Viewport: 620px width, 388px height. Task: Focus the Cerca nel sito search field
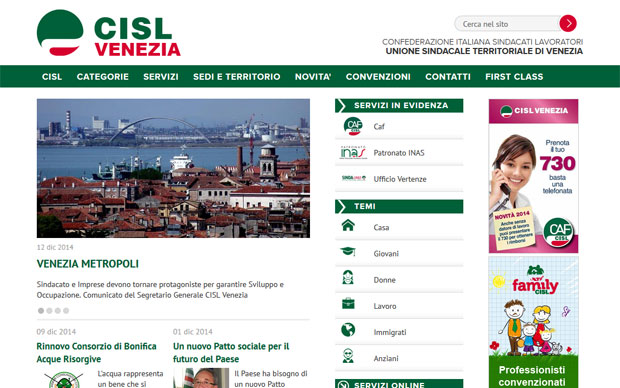[507, 24]
